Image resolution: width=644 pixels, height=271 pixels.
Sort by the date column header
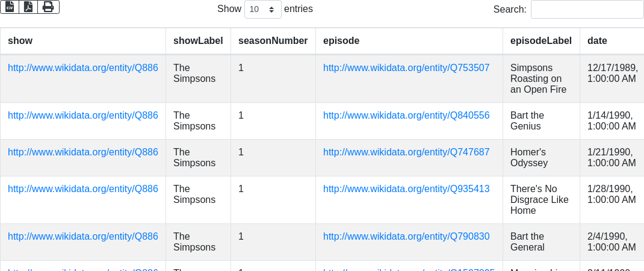tap(597, 41)
